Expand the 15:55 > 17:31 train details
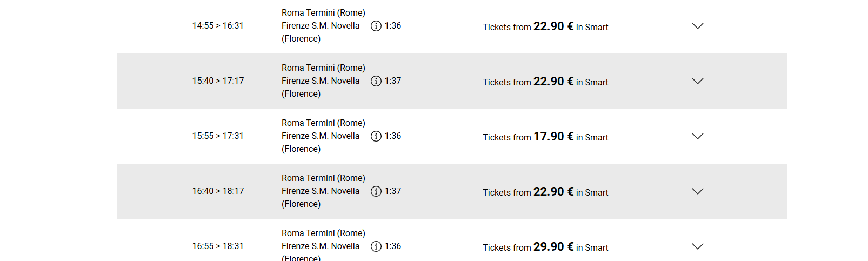Image resolution: width=868 pixels, height=261 pixels. (x=698, y=136)
